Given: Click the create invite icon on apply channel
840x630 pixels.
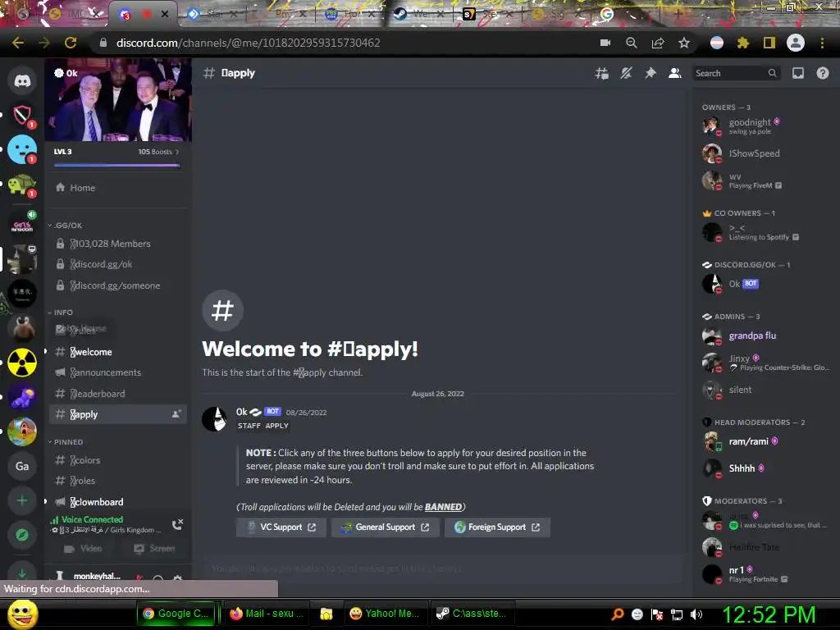Looking at the screenshot, I should (x=176, y=414).
